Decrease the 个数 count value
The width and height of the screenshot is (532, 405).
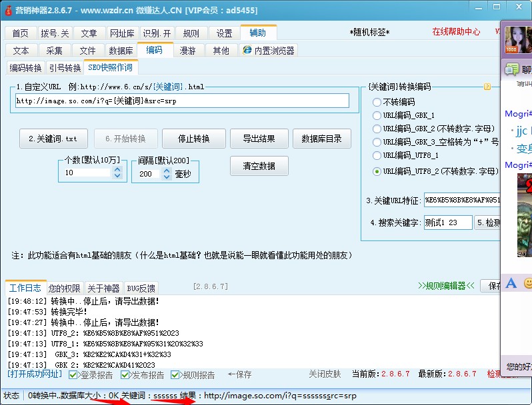(x=117, y=176)
